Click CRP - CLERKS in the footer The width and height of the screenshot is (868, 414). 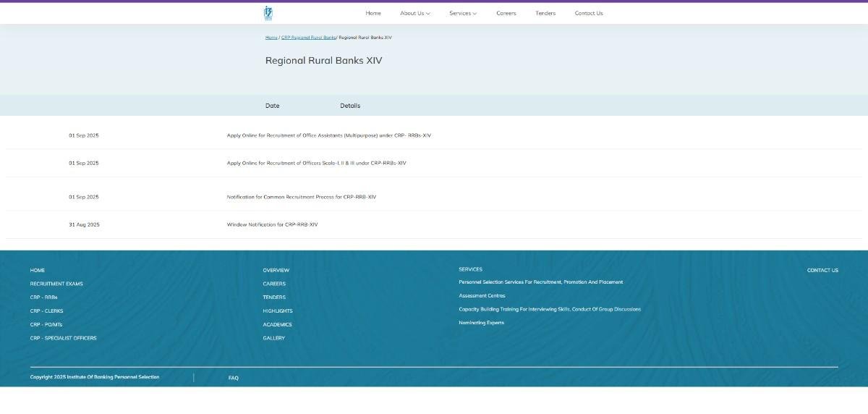46,311
